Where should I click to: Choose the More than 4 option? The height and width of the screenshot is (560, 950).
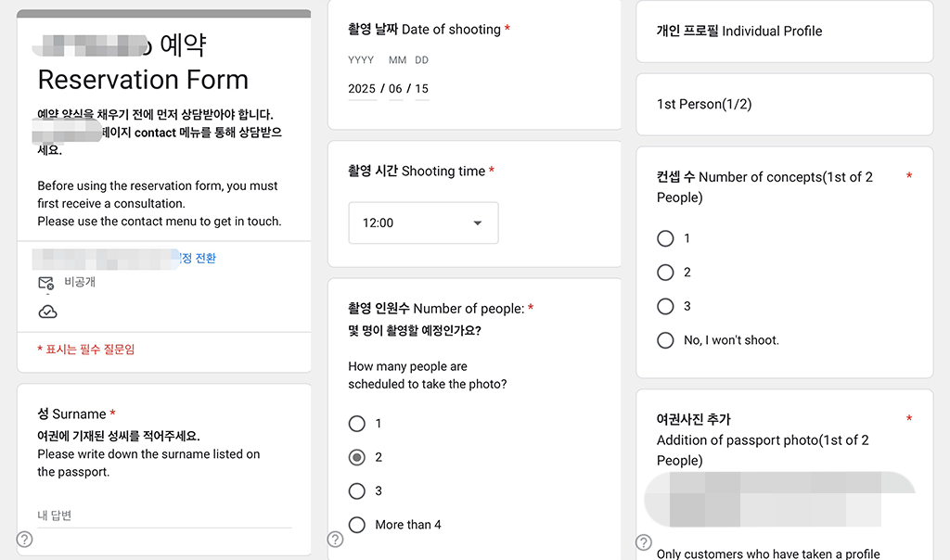(x=357, y=525)
